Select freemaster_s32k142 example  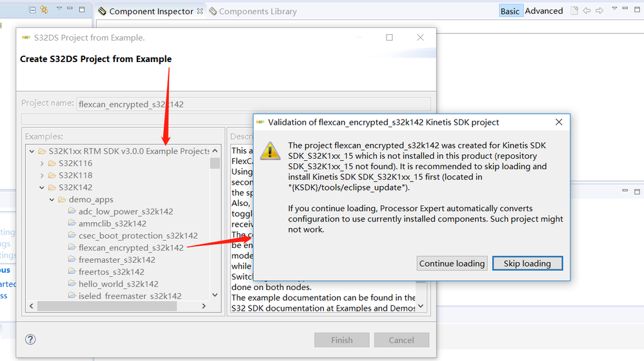click(117, 260)
